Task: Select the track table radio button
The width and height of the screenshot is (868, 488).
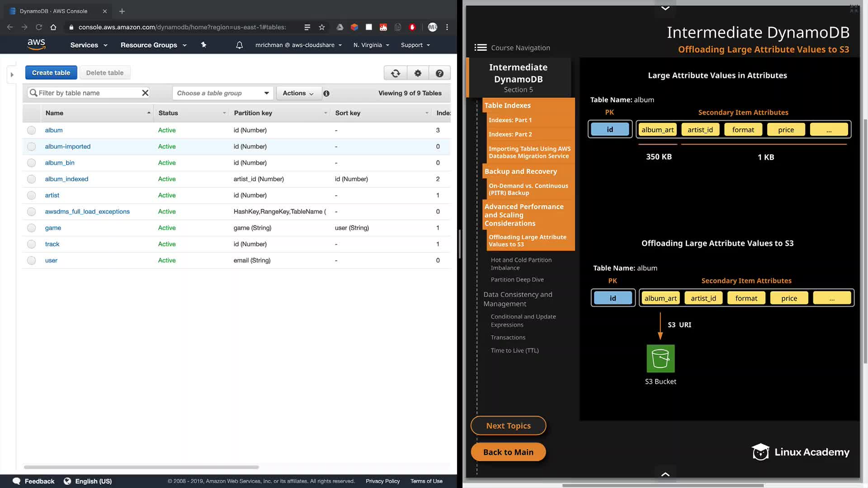Action: (31, 244)
